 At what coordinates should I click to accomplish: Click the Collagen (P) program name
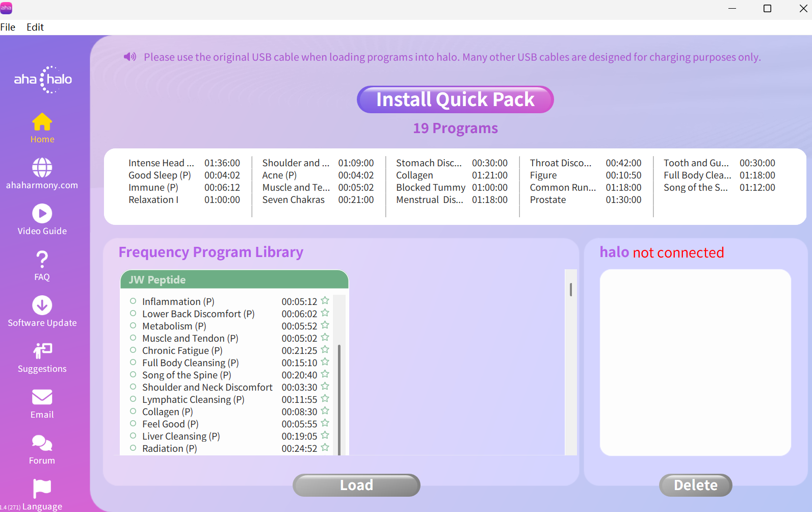coord(168,412)
